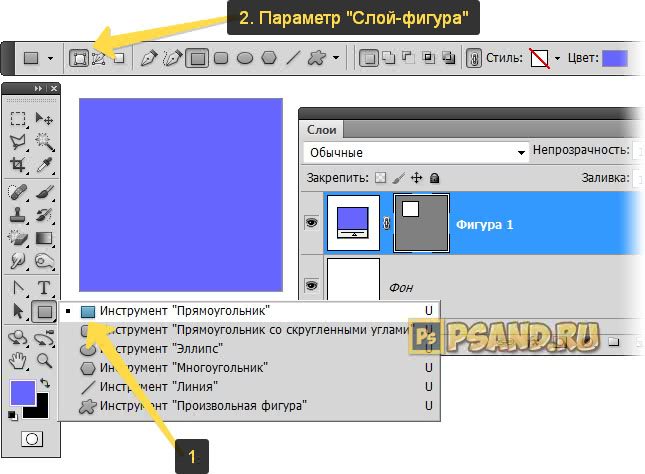
Task: Open the Стиль style picker dropdown
Action: [557, 58]
